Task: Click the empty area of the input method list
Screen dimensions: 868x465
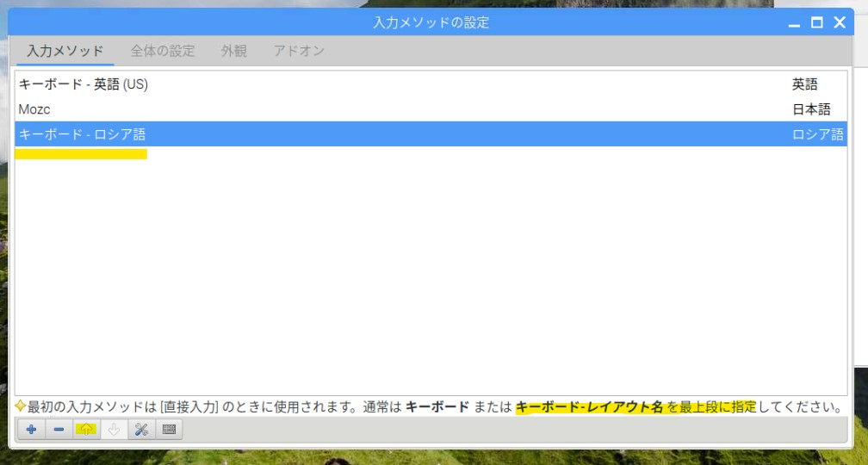Action: point(431,276)
